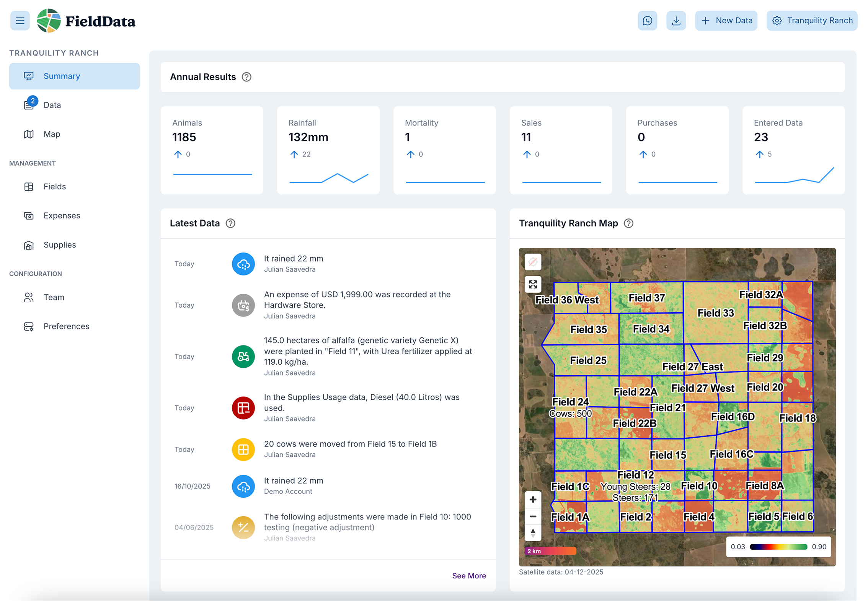Screen dimensions: 868x601
Task: Click the See More link
Action: pyautogui.click(x=469, y=576)
